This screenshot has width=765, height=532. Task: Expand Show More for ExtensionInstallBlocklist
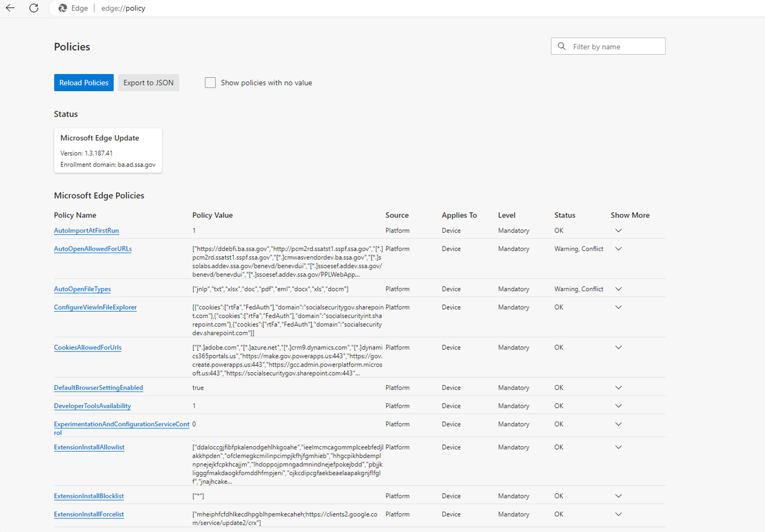tap(618, 496)
